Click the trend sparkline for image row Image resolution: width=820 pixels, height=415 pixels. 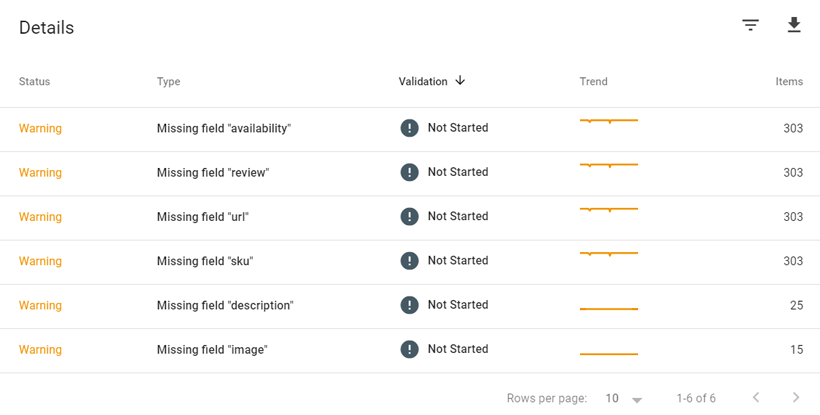pyautogui.click(x=609, y=354)
